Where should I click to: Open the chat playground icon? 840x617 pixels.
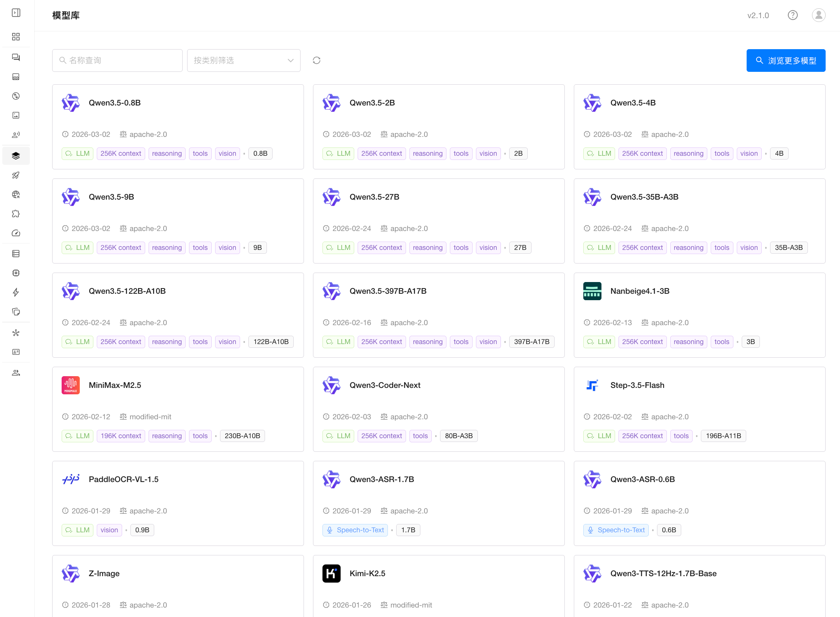pos(16,57)
